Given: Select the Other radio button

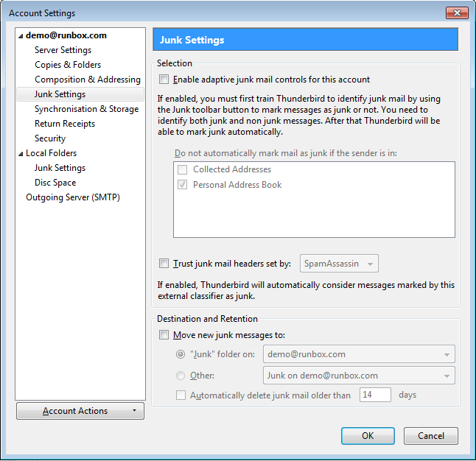Looking at the screenshot, I should coord(181,376).
